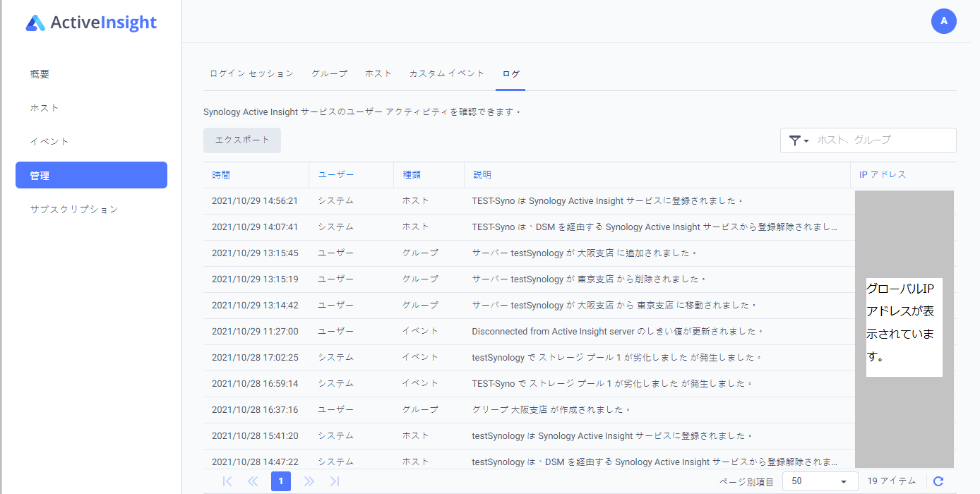Click the Disconnected from Active Insight server description

tap(618, 332)
